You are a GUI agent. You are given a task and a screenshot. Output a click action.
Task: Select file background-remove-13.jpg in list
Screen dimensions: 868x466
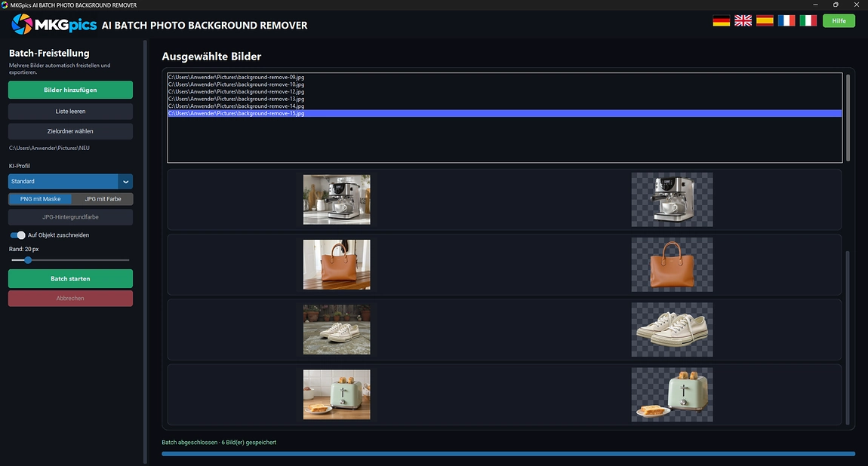pyautogui.click(x=504, y=99)
